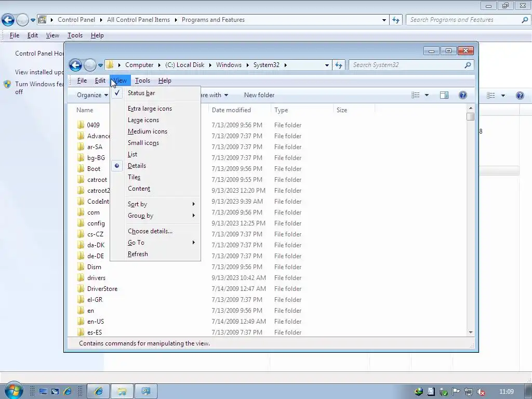
Task: Sort by the Date modified column header
Action: (240, 110)
